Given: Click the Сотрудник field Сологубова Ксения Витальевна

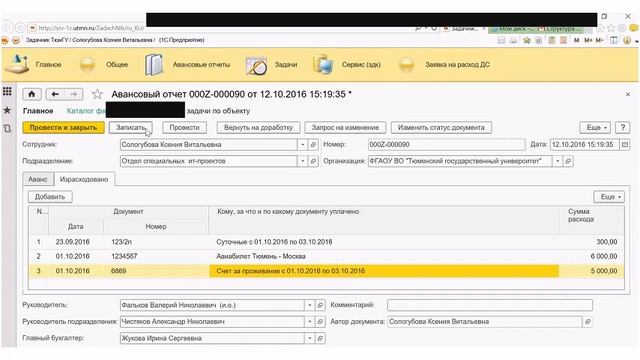Looking at the screenshot, I should [x=209, y=144].
